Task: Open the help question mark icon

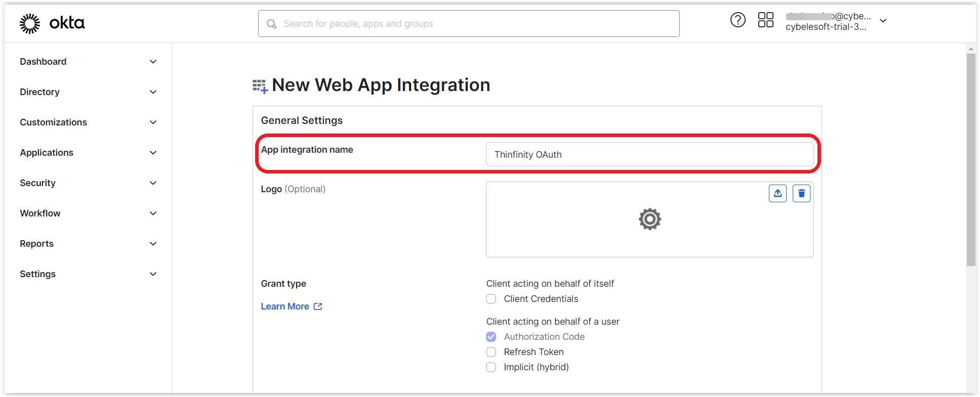Action: (738, 20)
